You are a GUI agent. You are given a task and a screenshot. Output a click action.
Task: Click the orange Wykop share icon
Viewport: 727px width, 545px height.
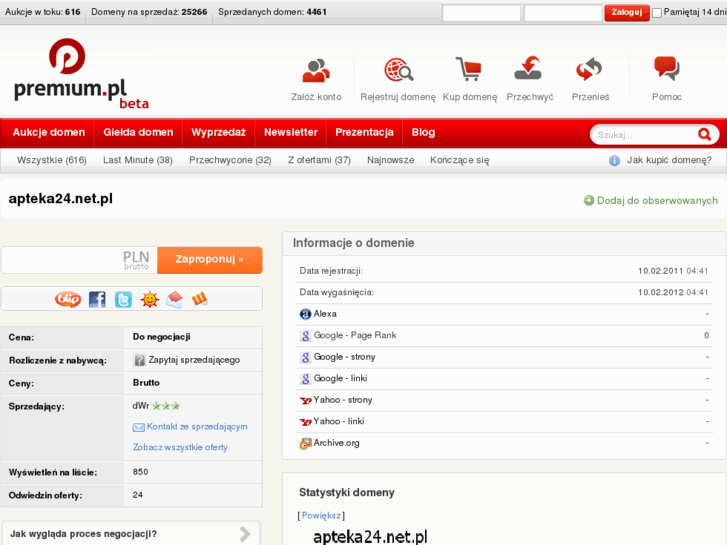[199, 299]
